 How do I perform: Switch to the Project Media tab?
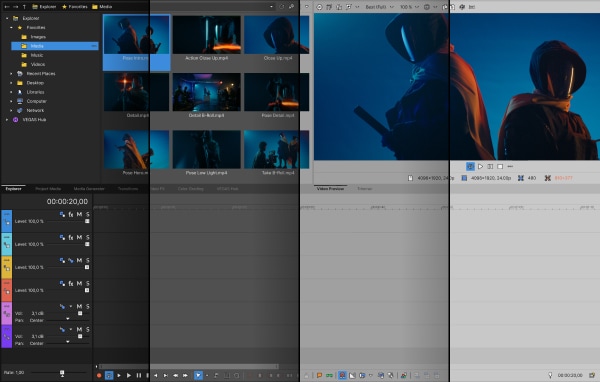coord(48,189)
